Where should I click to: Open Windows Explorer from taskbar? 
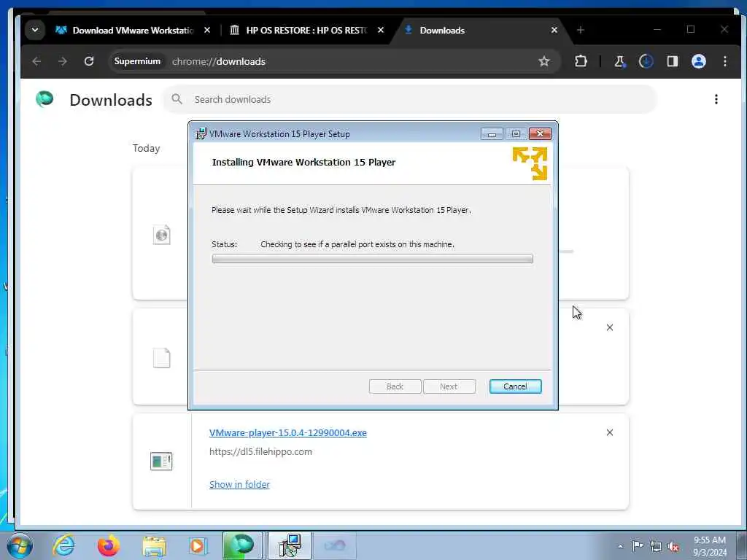click(154, 545)
